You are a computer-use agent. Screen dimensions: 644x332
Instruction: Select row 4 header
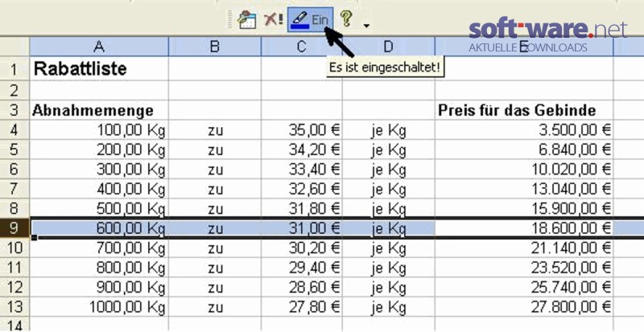pyautogui.click(x=14, y=130)
